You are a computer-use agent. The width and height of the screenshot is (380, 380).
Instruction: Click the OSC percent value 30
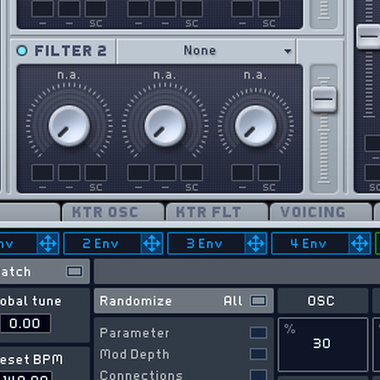323,344
